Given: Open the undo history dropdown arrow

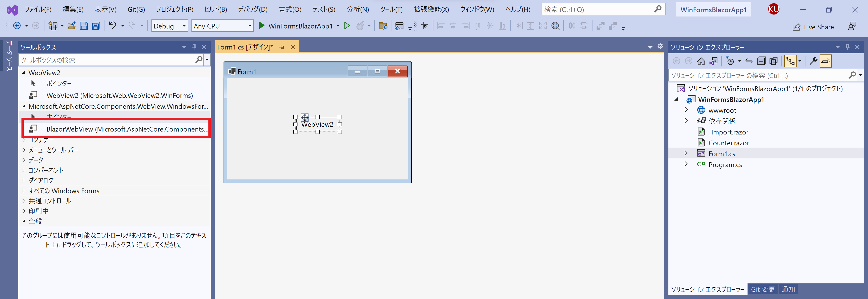Looking at the screenshot, I should 122,26.
